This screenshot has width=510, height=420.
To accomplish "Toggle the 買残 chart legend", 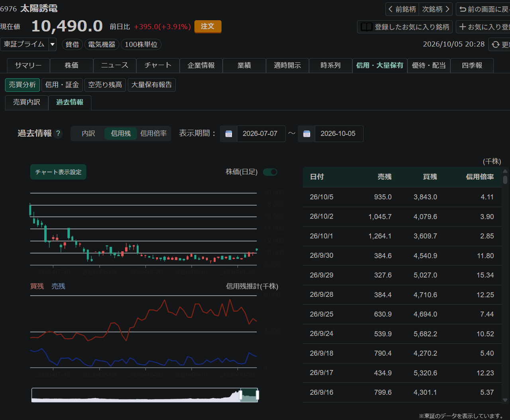I will (37, 286).
